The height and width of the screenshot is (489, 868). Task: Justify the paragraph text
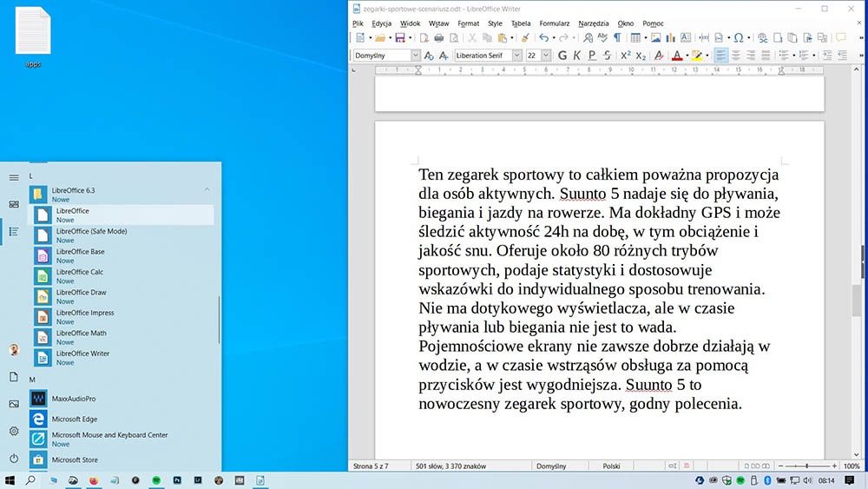(x=766, y=56)
